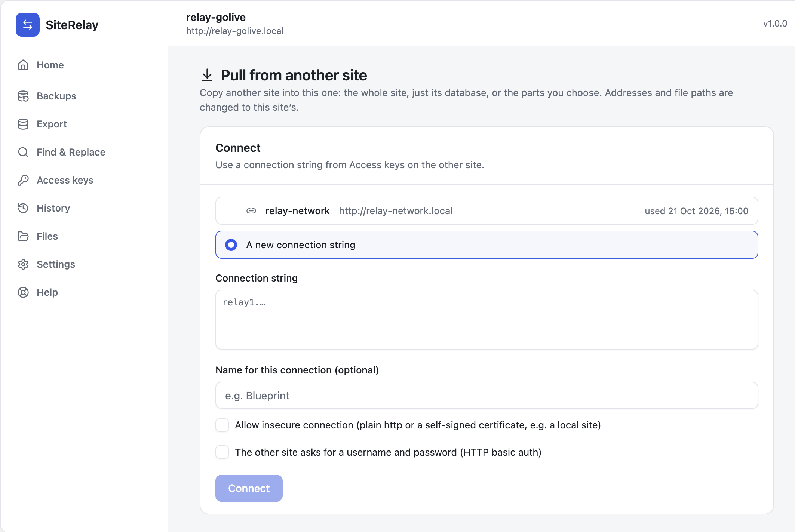Check the HTTP basic auth option
The width and height of the screenshot is (795, 532).
(x=222, y=452)
